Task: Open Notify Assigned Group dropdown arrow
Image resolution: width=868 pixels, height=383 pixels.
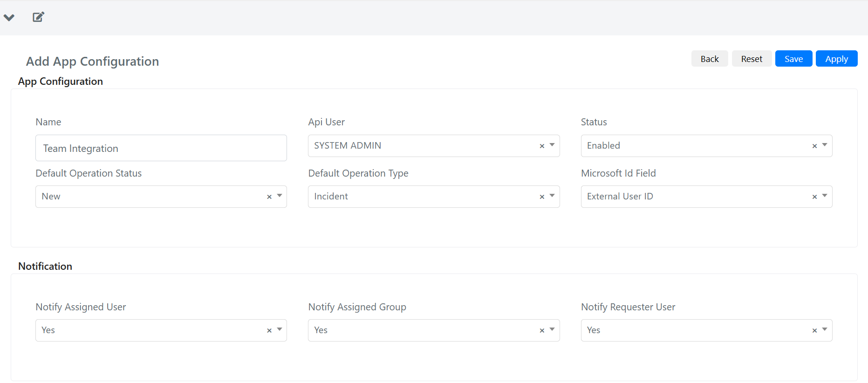Action: 552,329
